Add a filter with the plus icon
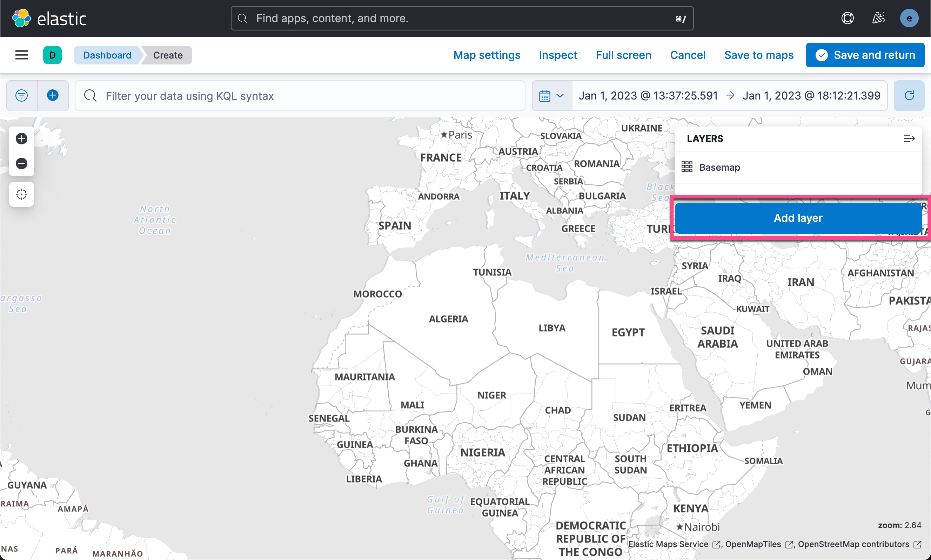Screen dimensions: 931x560 pyautogui.click(x=53, y=95)
